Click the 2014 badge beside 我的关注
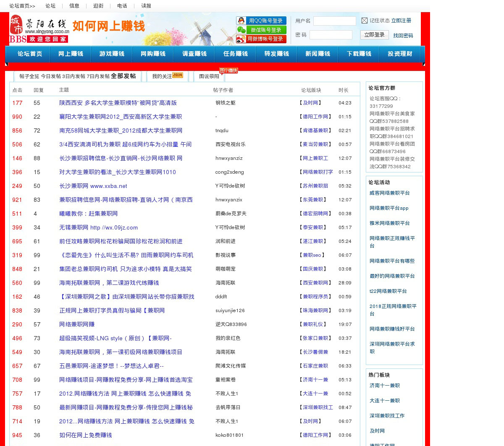 [178, 75]
